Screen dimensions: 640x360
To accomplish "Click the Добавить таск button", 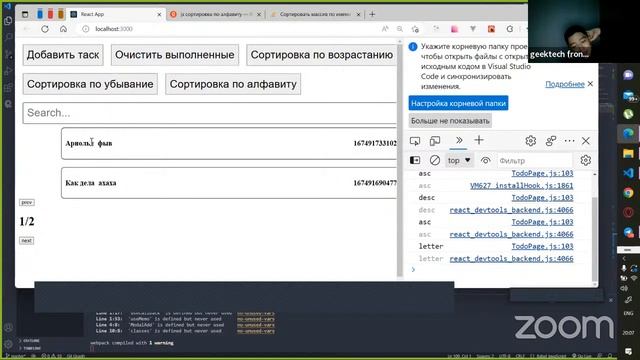I will (63, 55).
